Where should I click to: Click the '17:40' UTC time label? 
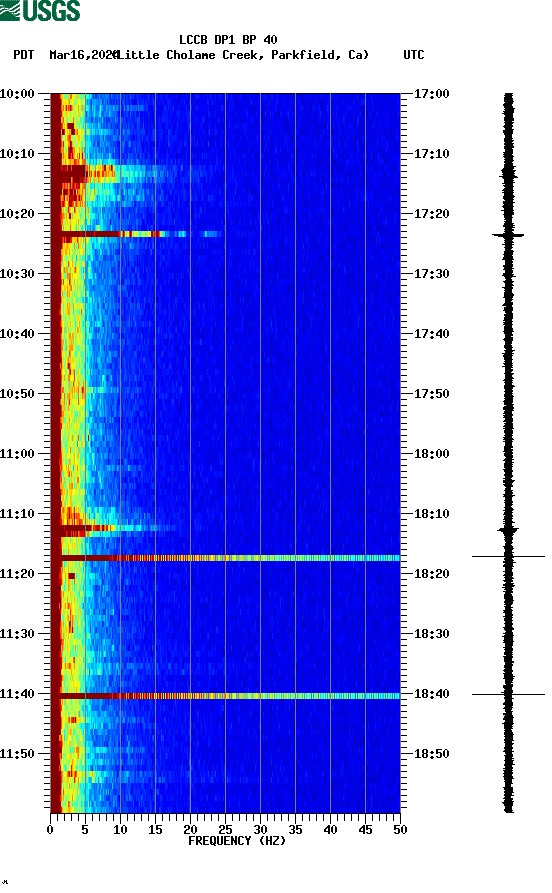431,334
